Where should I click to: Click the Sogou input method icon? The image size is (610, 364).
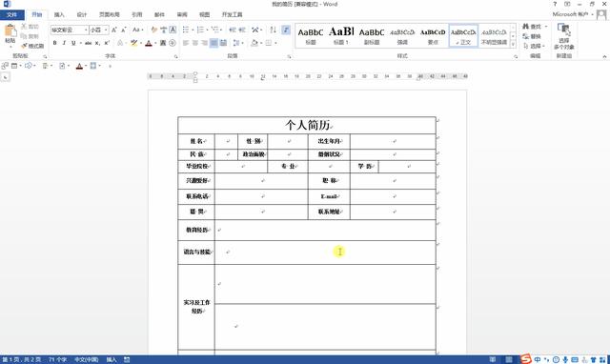click(x=526, y=359)
